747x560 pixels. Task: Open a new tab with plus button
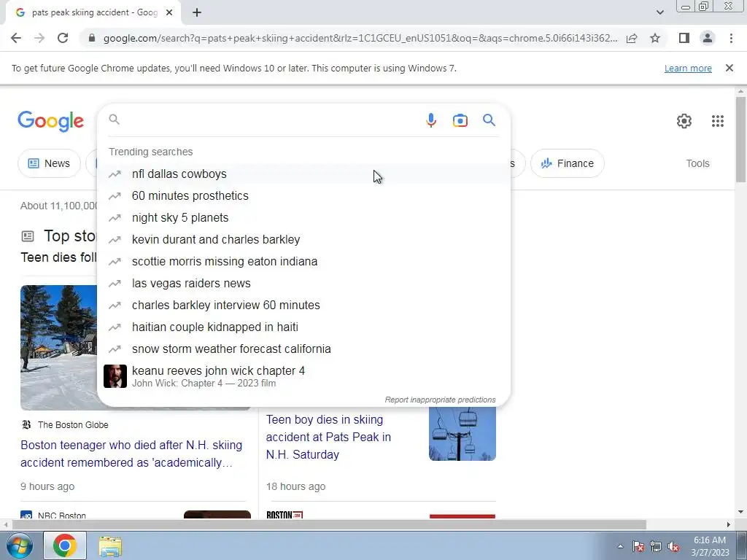click(x=197, y=13)
